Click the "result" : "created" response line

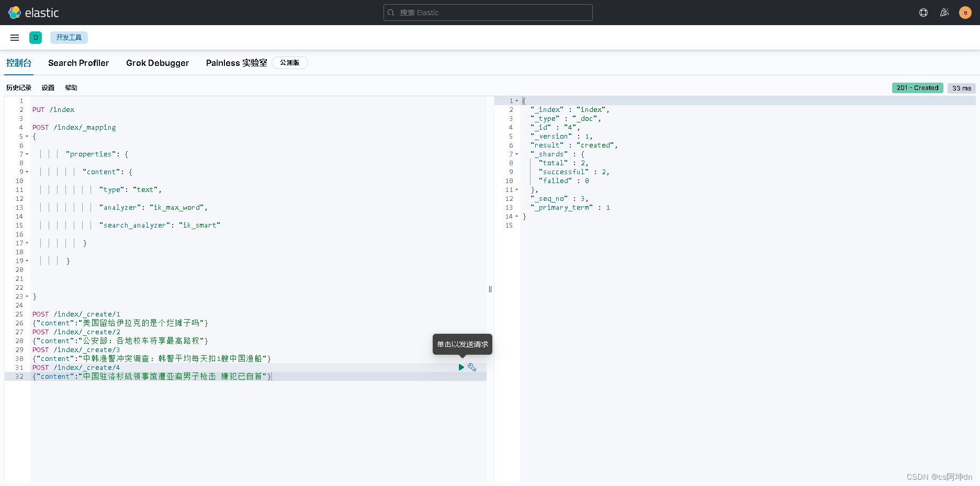click(574, 145)
